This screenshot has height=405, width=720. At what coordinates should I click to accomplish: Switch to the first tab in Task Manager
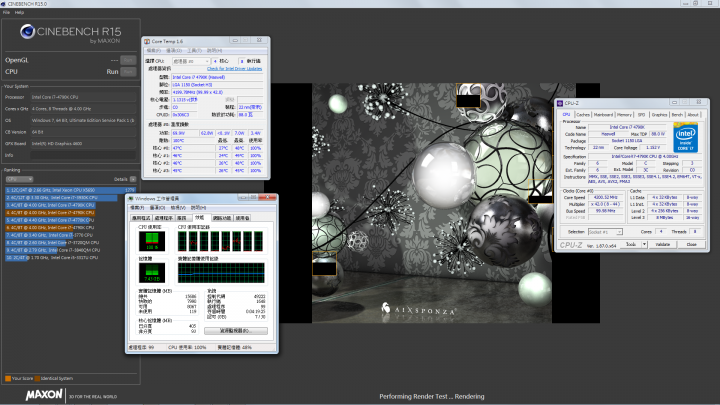(141, 218)
